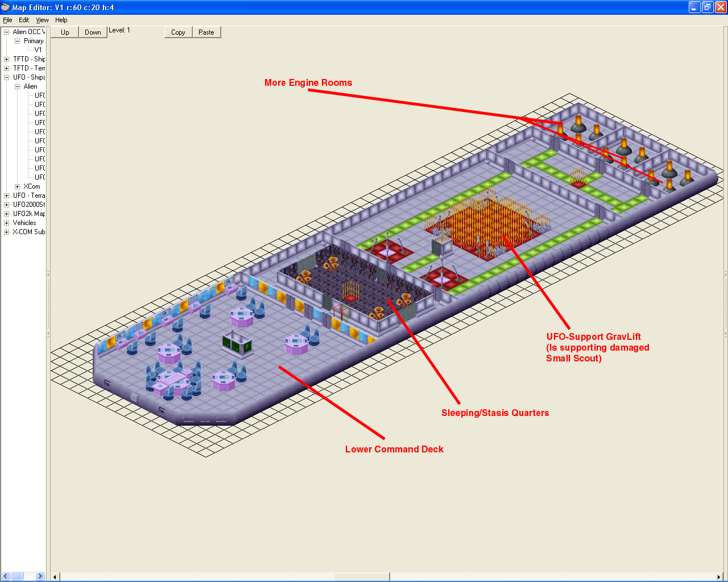
Task: Collapse the UFO - Ships node
Action: pos(7,77)
